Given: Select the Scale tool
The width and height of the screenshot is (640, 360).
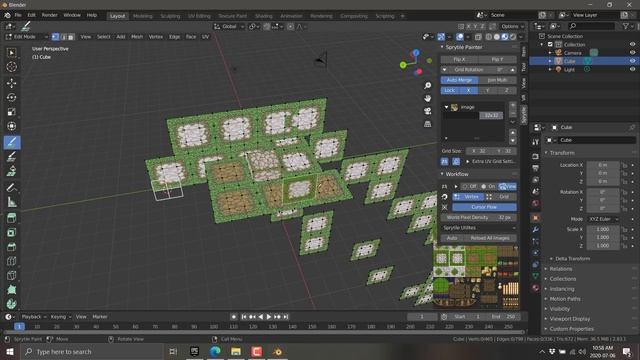Looking at the screenshot, I should (x=11, y=112).
